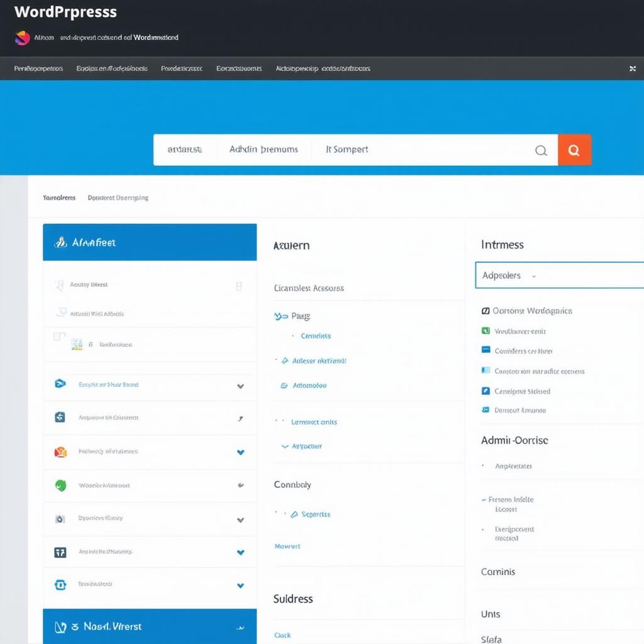Click the green shield icon in sidebar

[60, 485]
